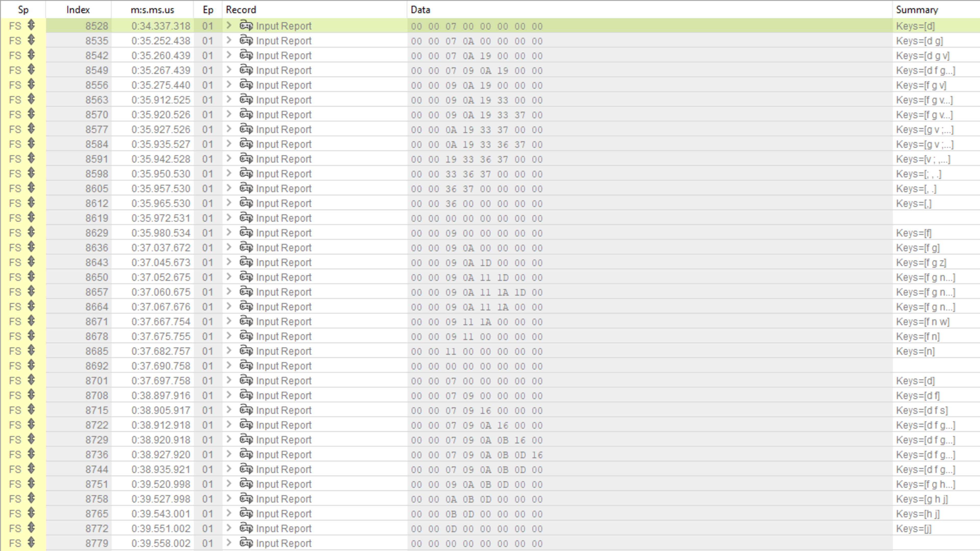Click the Input Report icon in row 8528
The image size is (980, 551).
246,26
